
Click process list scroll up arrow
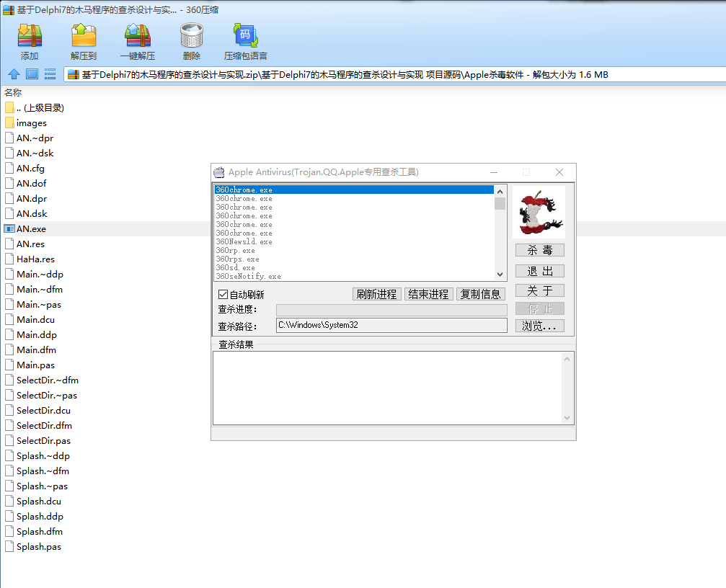[500, 191]
